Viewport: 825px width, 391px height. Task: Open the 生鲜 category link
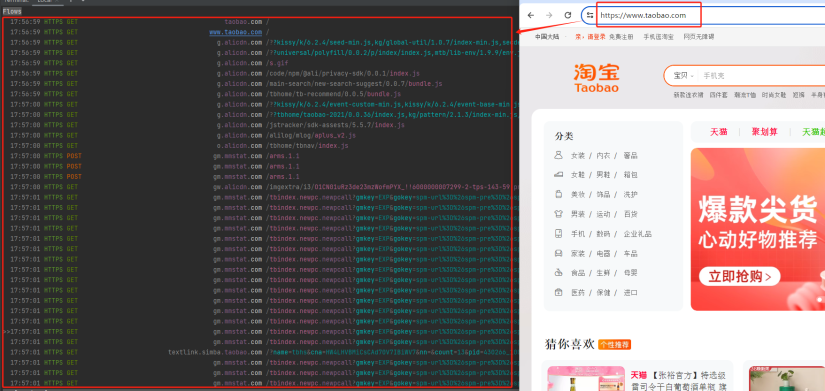click(x=603, y=273)
